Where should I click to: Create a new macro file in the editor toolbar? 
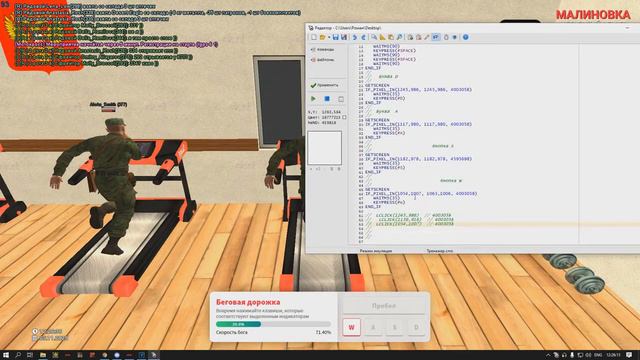coord(313,37)
